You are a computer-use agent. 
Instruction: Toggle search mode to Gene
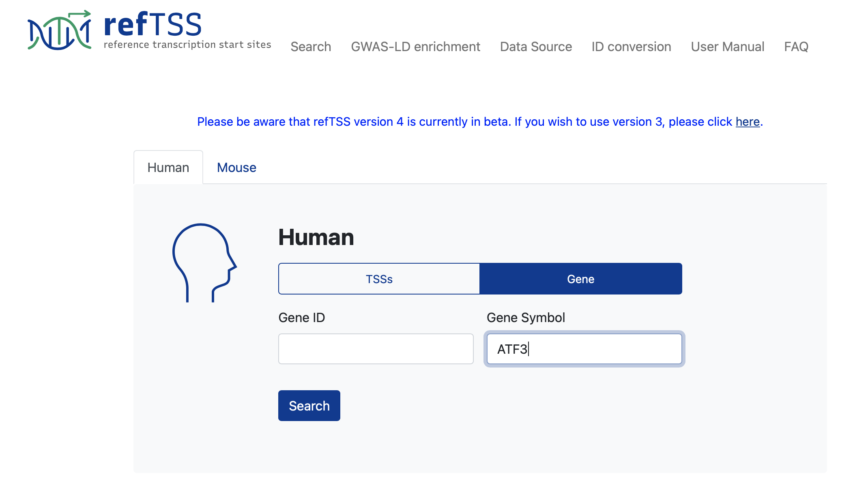coord(580,279)
